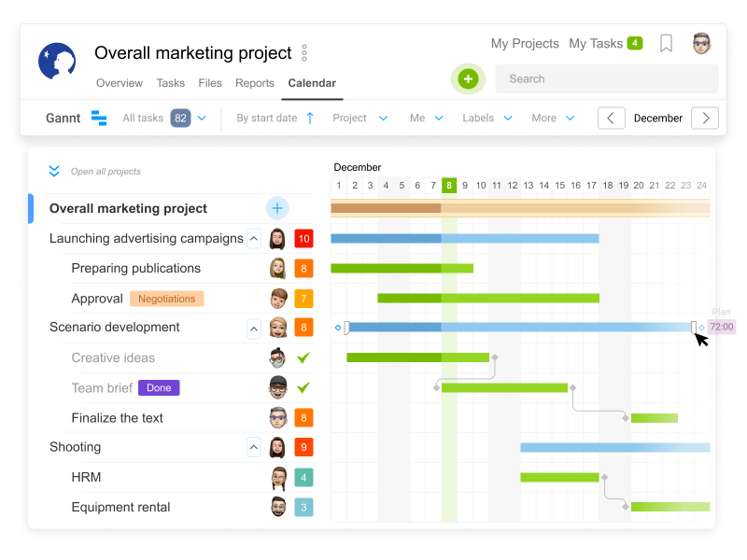The image size is (747, 560).
Task: Open the project options three-dot menu
Action: pos(304,53)
